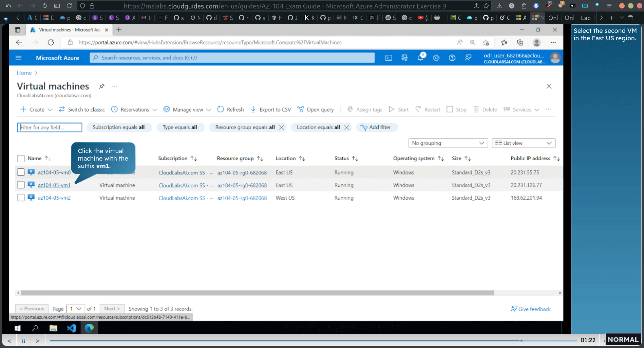This screenshot has width=644, height=348.
Task: Click the guide playback progress slider
Action: tap(313, 340)
